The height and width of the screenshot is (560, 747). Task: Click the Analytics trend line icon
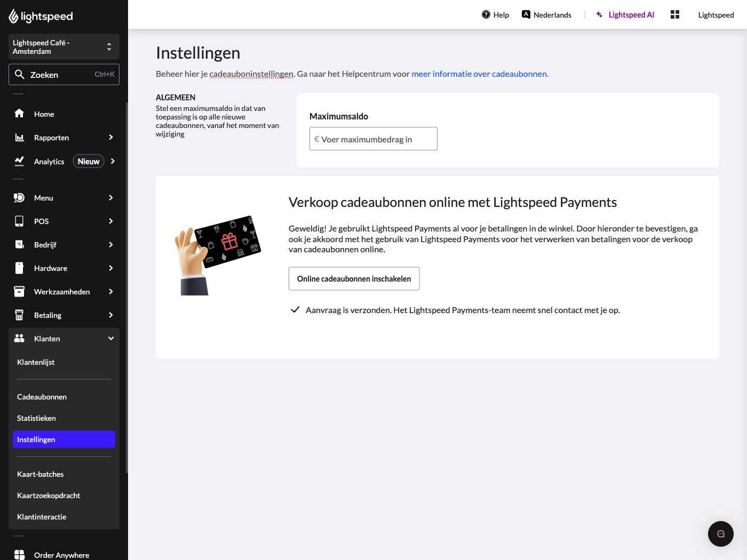19,161
